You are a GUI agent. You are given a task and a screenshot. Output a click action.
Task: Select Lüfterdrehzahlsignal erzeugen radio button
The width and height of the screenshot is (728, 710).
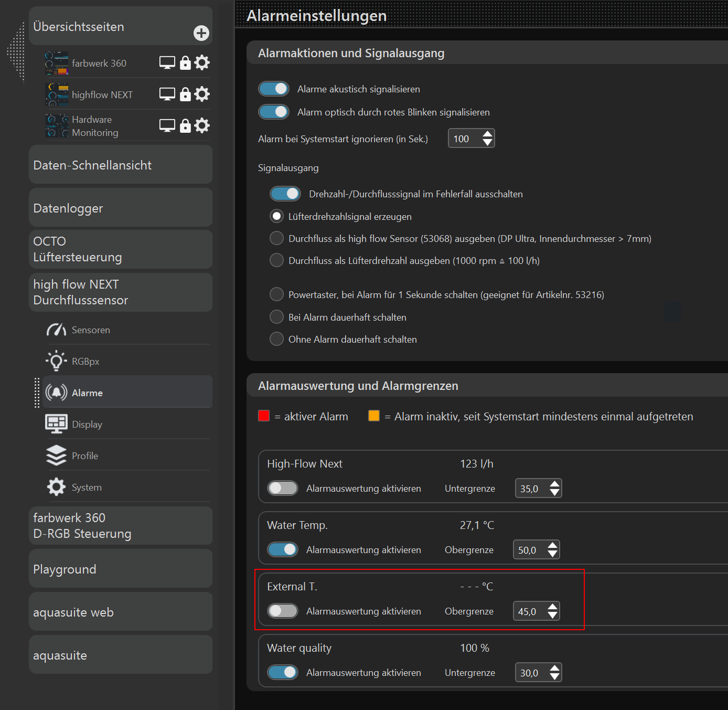tap(276, 216)
